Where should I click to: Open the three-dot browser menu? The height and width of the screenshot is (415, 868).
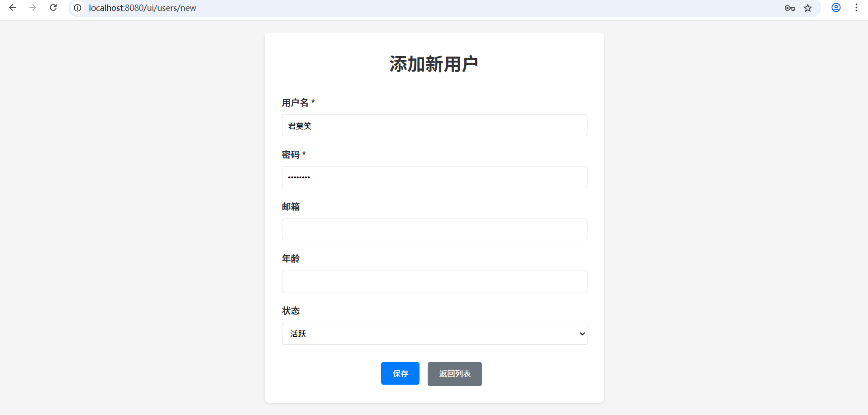(856, 8)
